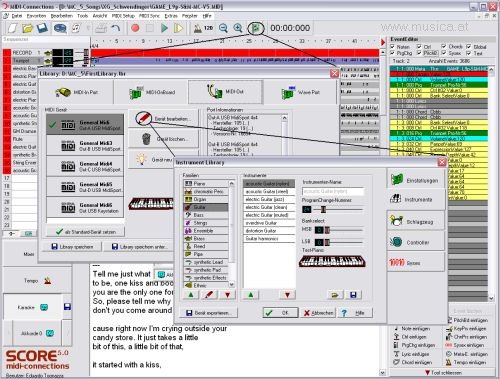The image size is (500, 379).
Task: Click Gerät exportieren button
Action: coord(208,313)
